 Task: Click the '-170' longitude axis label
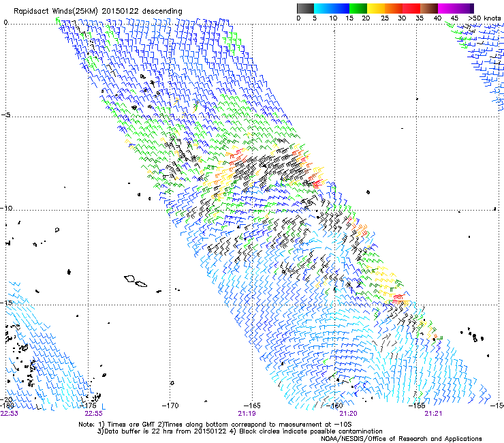click(170, 406)
